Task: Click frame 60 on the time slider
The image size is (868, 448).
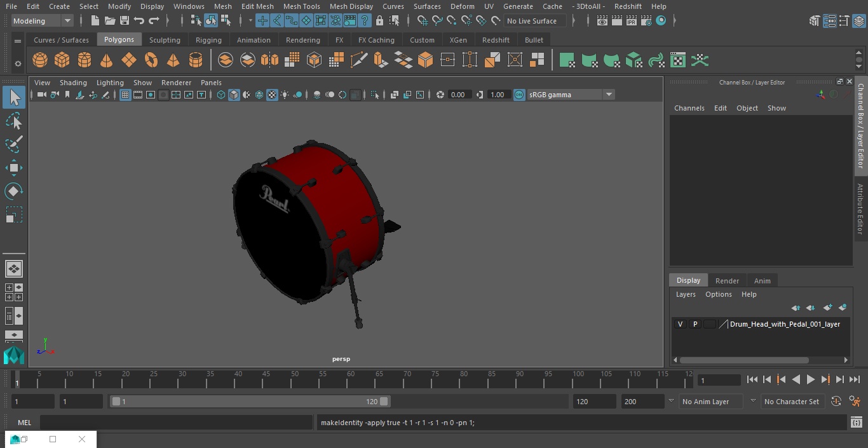Action: point(350,379)
